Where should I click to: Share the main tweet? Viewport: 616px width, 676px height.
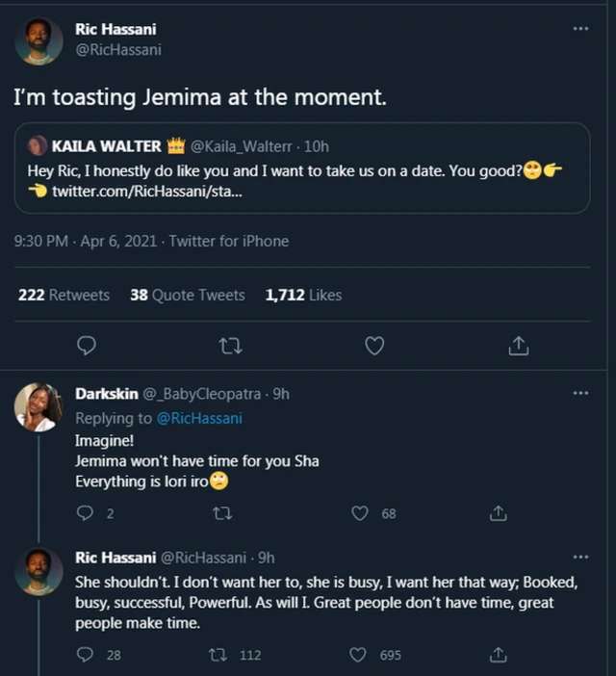pyautogui.click(x=518, y=345)
